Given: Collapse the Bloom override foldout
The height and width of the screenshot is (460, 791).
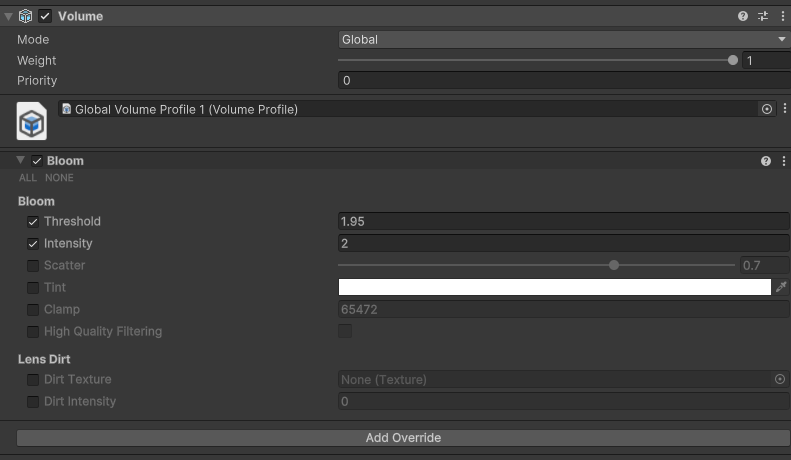Looking at the screenshot, I should tap(20, 160).
